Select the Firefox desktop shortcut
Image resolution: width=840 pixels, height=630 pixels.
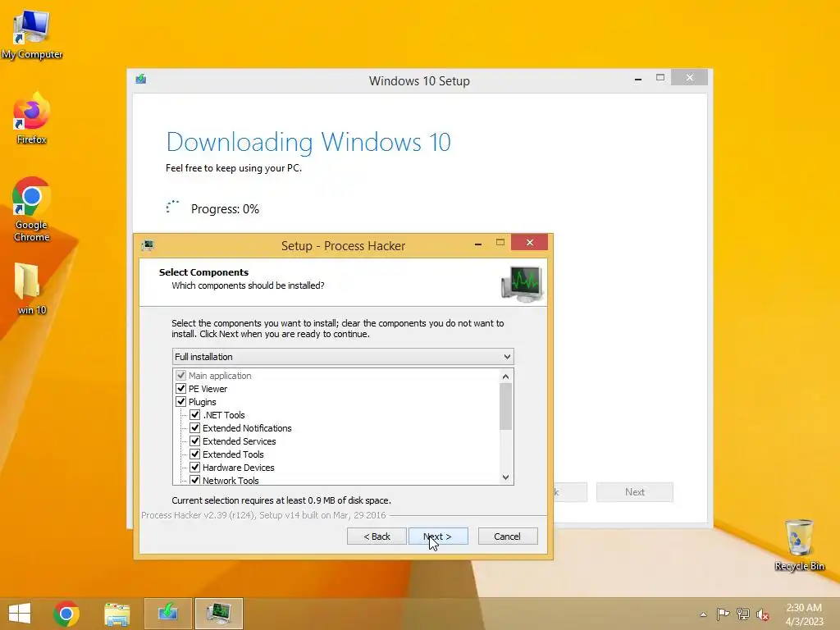pyautogui.click(x=32, y=118)
